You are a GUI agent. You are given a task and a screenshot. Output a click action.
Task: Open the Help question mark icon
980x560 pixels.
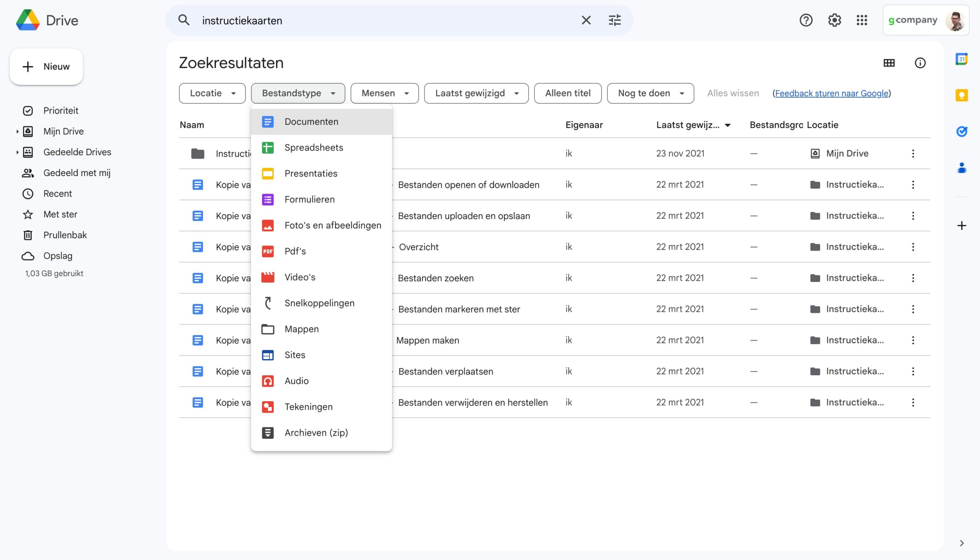[806, 20]
